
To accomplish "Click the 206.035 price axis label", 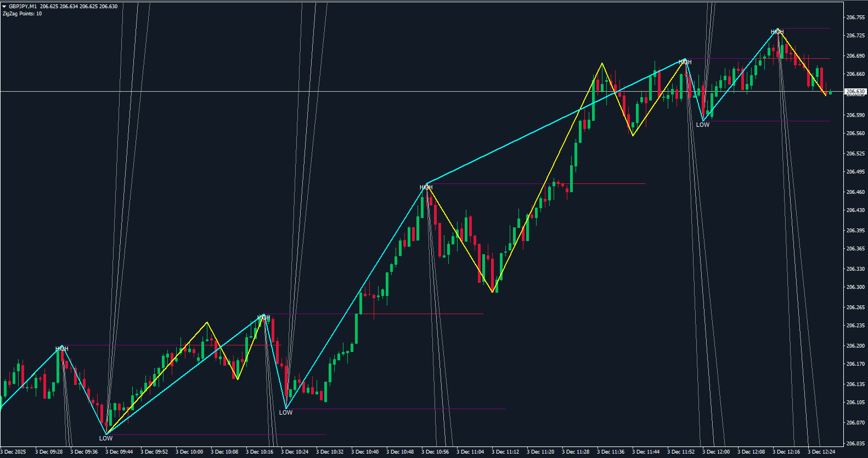I will click(855, 444).
